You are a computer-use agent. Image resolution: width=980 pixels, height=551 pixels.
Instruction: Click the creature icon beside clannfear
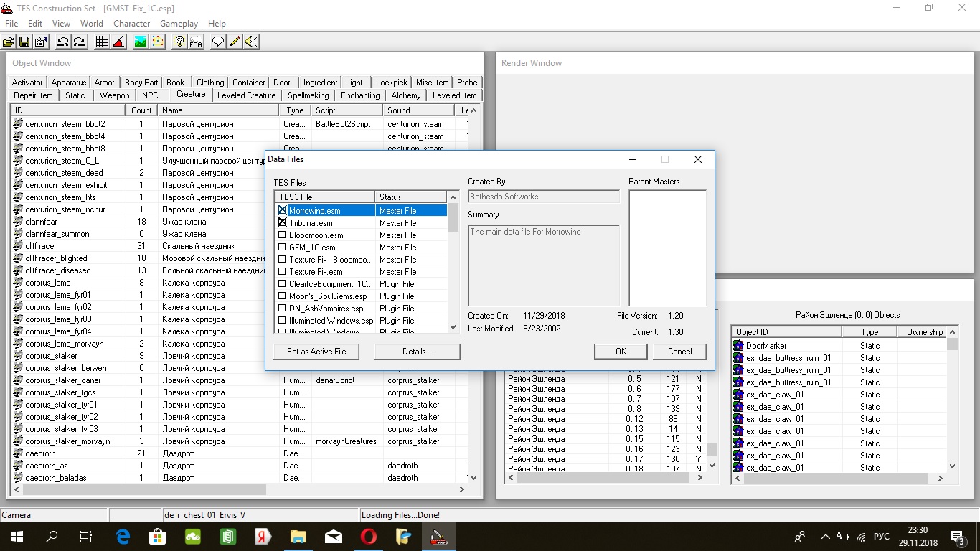tap(18, 222)
